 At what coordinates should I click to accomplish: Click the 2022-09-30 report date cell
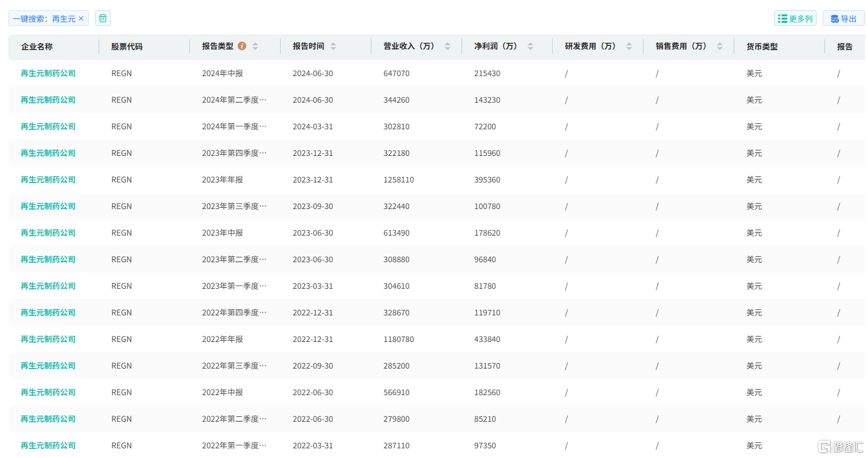click(x=313, y=366)
